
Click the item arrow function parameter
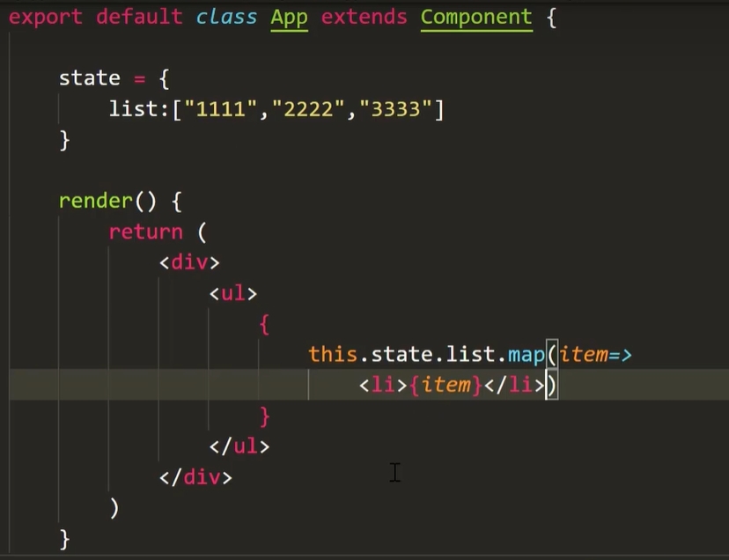point(584,355)
